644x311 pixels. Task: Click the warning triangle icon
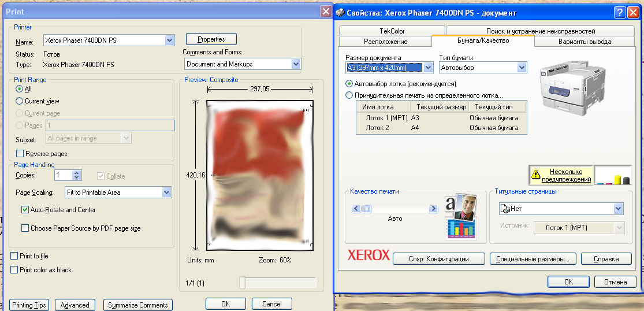[535, 175]
